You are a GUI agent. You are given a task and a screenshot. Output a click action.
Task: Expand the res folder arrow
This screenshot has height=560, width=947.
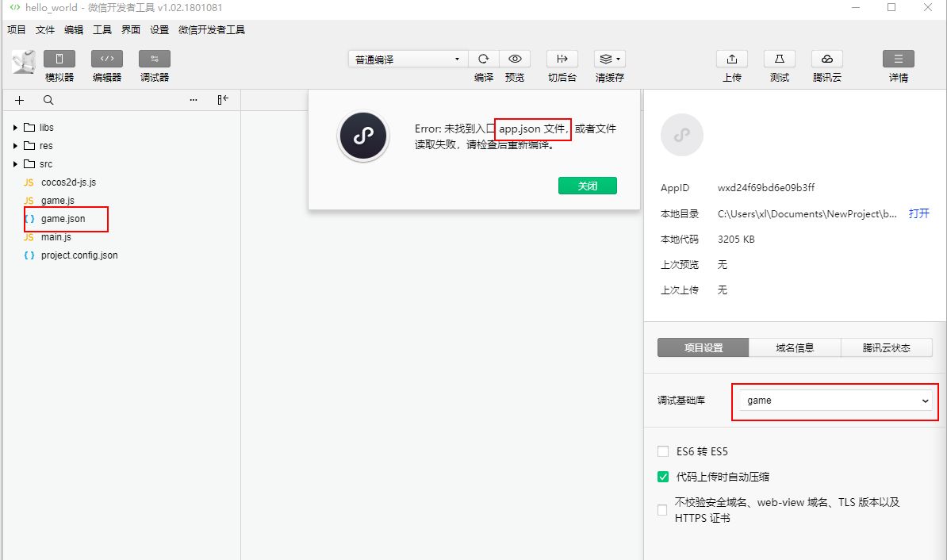tap(15, 146)
